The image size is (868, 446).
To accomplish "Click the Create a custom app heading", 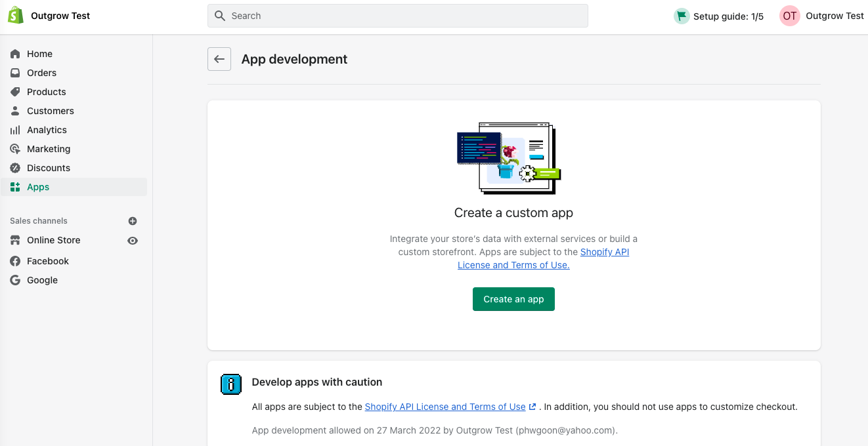I will [513, 213].
